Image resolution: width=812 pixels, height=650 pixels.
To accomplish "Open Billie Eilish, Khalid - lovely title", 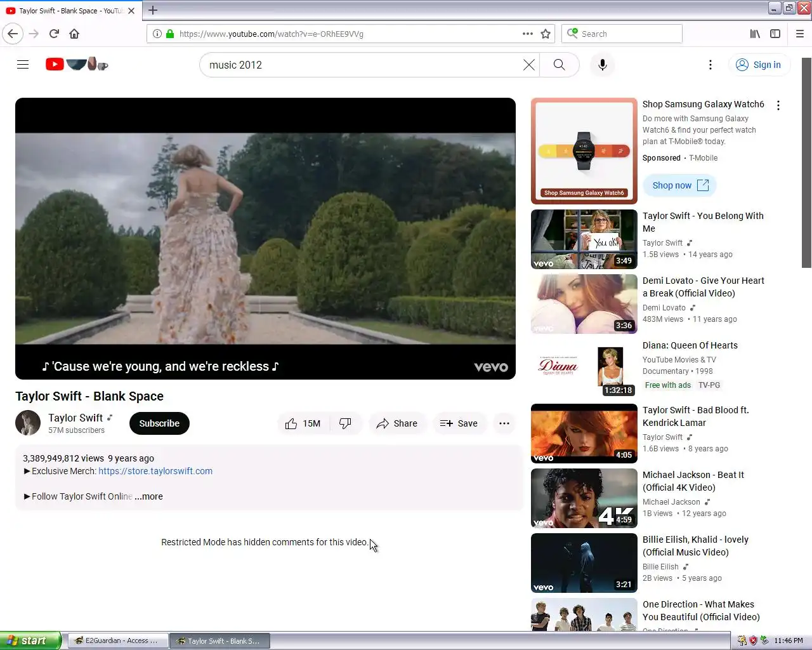I will click(695, 546).
